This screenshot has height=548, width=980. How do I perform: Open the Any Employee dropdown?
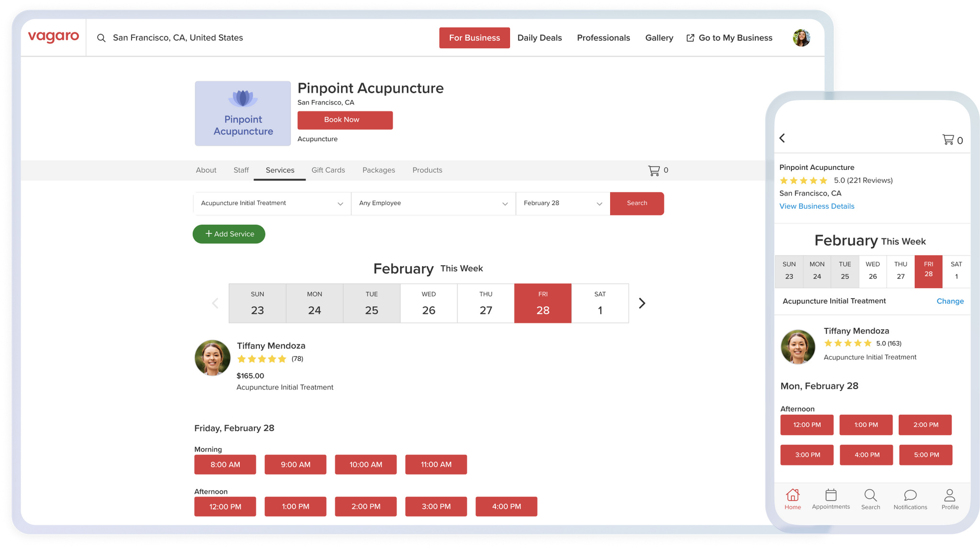coord(434,203)
